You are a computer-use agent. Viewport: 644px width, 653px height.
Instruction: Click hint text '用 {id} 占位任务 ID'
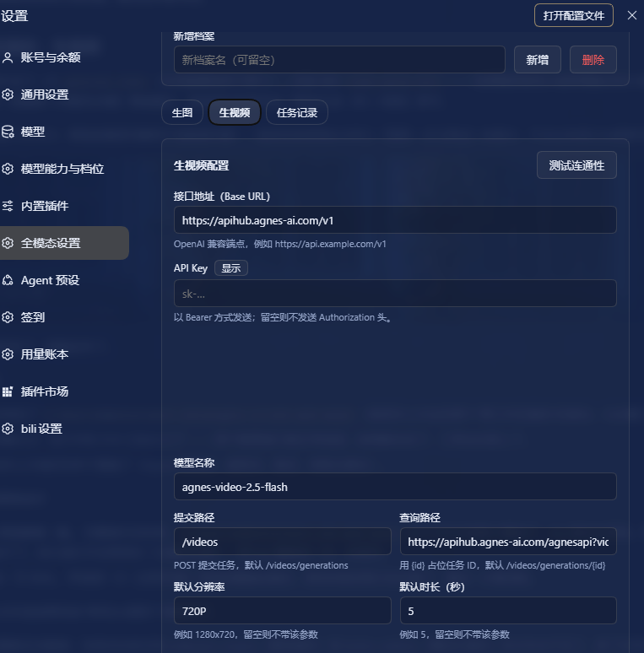[502, 565]
